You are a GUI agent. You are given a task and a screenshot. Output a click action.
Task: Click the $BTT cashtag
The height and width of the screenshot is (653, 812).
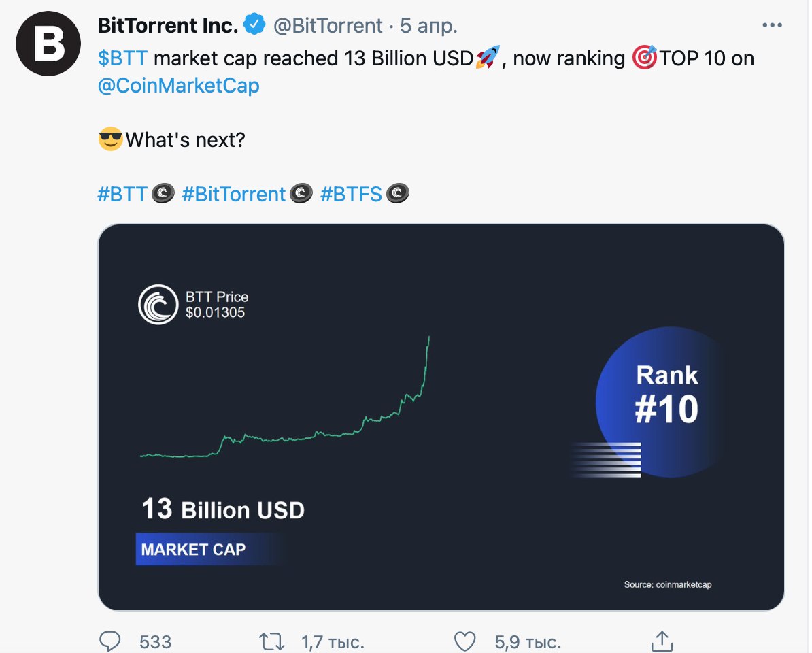click(122, 58)
